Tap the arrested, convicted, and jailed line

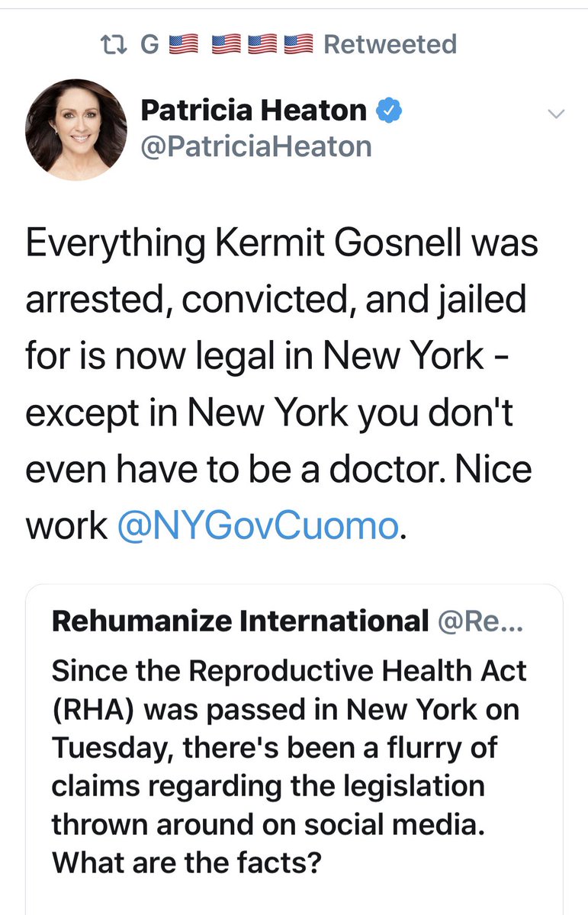(x=276, y=300)
